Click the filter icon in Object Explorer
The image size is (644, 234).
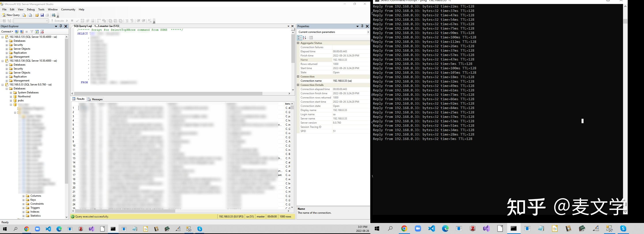tap(32, 32)
